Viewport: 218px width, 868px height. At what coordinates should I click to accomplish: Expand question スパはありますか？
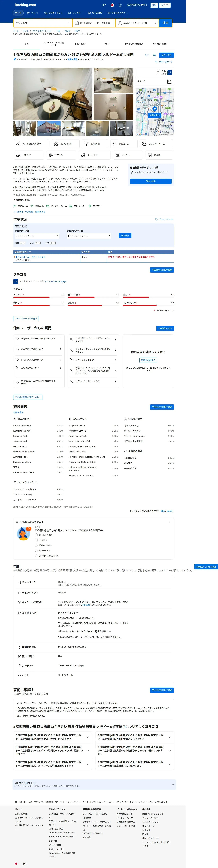click(38, 368)
